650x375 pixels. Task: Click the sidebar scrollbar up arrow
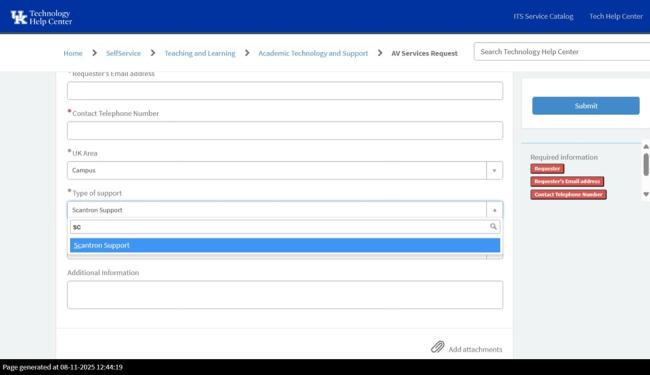click(x=646, y=147)
